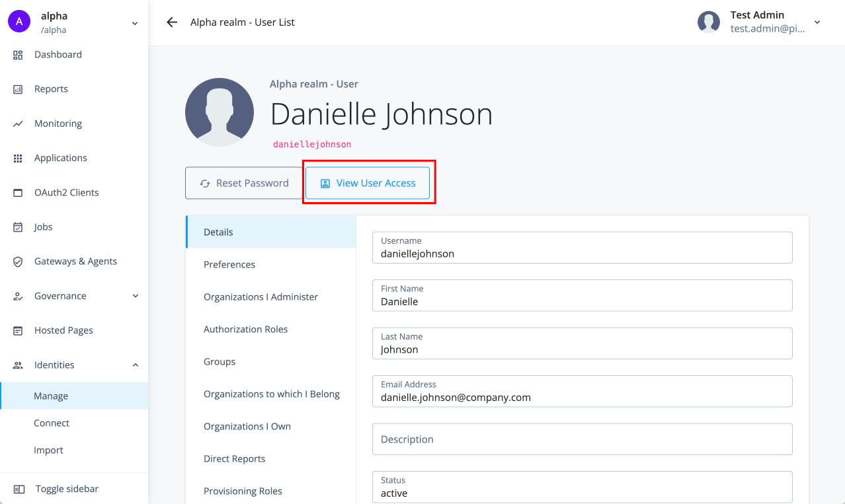
Task: Click the View User Access button
Action: point(368,183)
